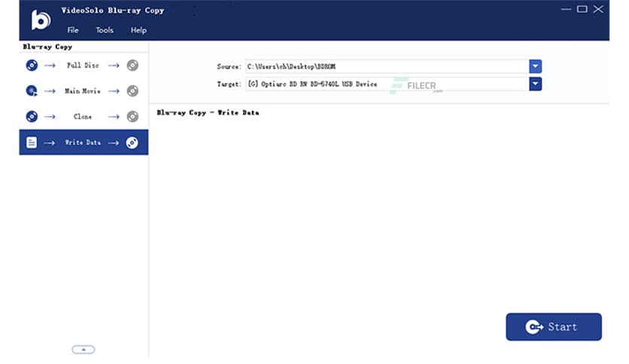Click the source disc icon in Clone row
The height and width of the screenshot is (364, 629).
[32, 117]
